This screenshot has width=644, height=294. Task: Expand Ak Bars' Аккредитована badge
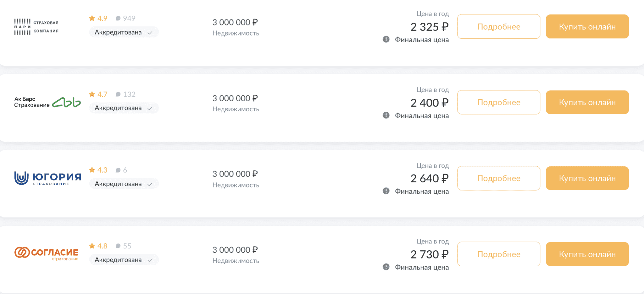click(124, 108)
